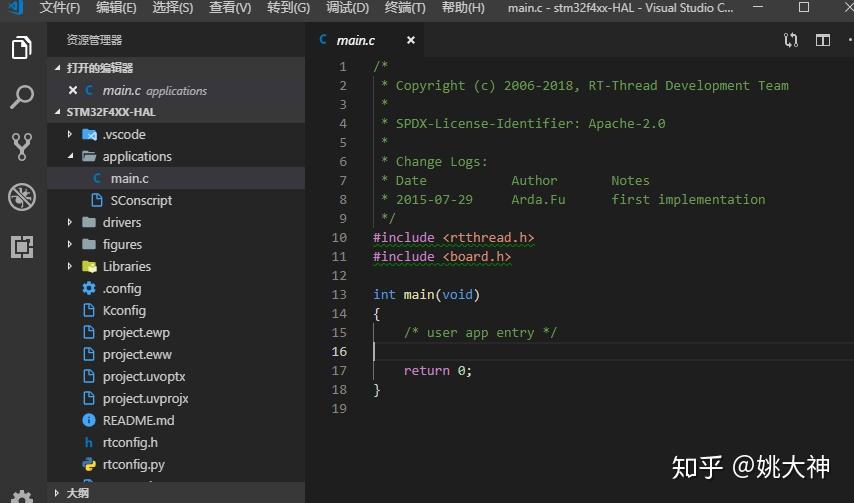Screen dimensions: 854x503
Task: Select the figures folder name
Action: click(x=123, y=244)
